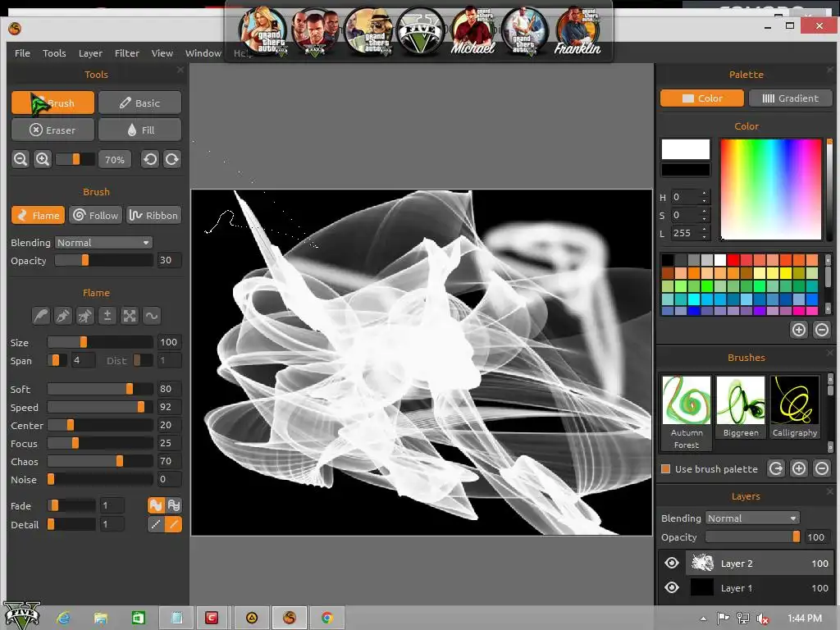The height and width of the screenshot is (630, 840).
Task: Undo the last action
Action: point(151,159)
